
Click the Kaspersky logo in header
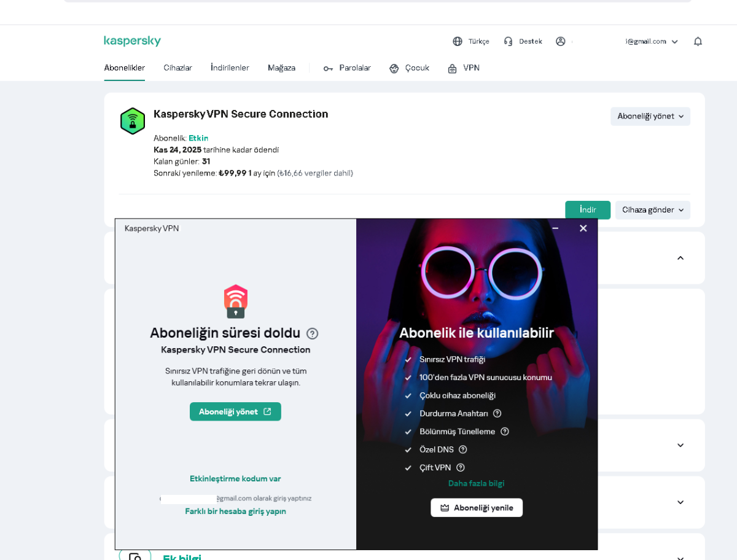click(132, 41)
